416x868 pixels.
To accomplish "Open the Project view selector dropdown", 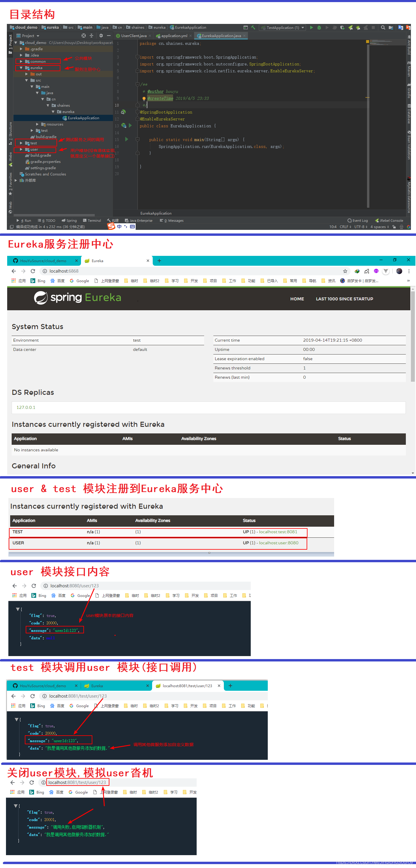I will (28, 36).
